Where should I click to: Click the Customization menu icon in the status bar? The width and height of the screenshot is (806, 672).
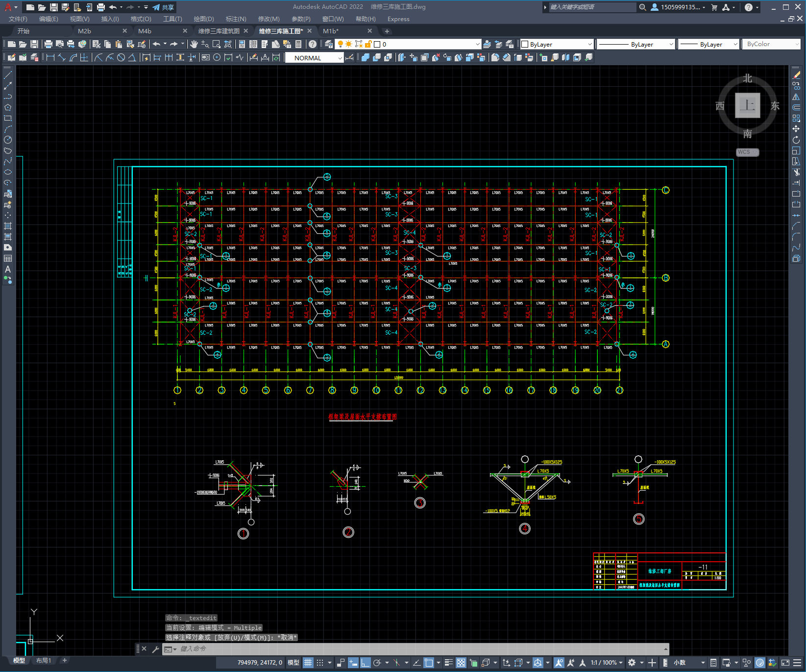[x=797, y=663]
